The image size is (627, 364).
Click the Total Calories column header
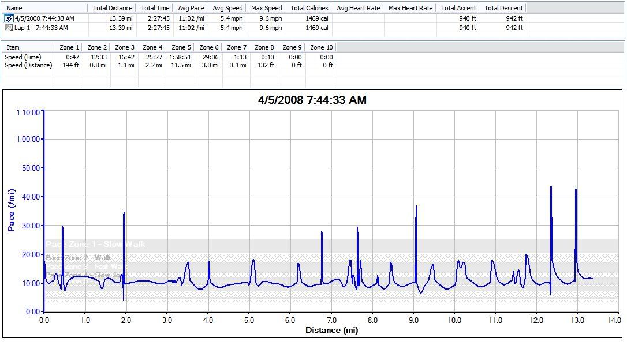pos(309,8)
